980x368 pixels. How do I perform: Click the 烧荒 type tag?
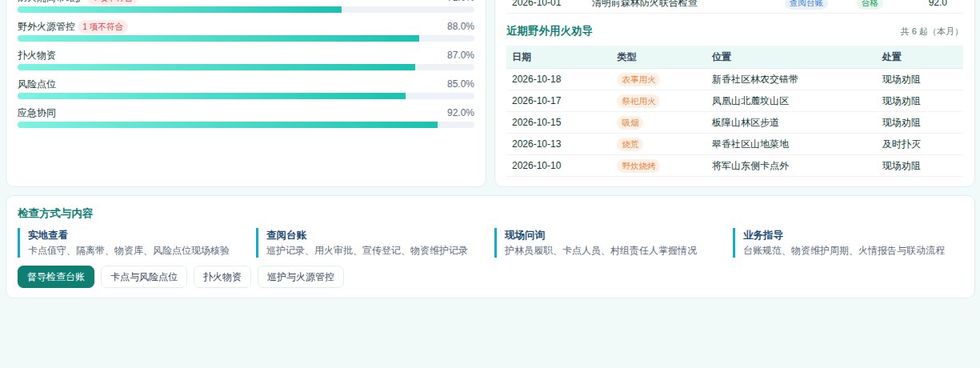click(630, 144)
